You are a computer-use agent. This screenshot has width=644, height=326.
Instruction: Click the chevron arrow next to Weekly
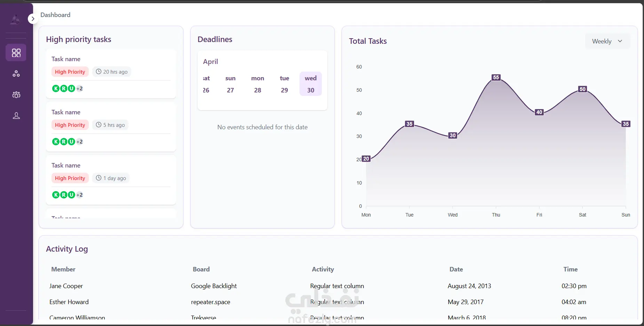[x=620, y=41]
